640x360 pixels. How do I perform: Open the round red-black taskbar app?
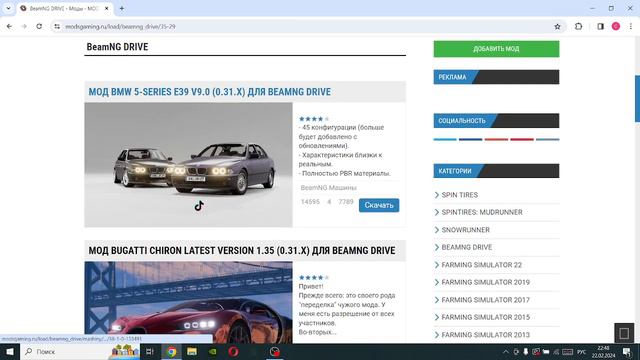(x=275, y=351)
